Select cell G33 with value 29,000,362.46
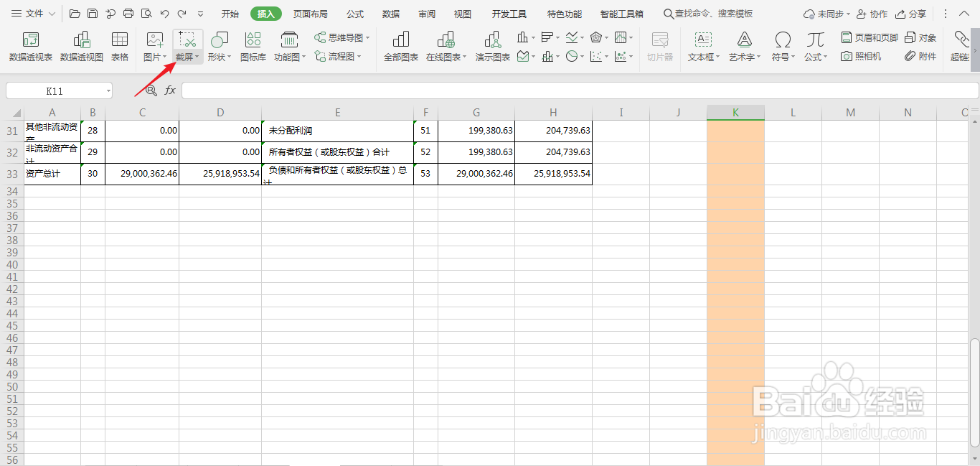Viewport: 980px width, 466px height. point(476,174)
